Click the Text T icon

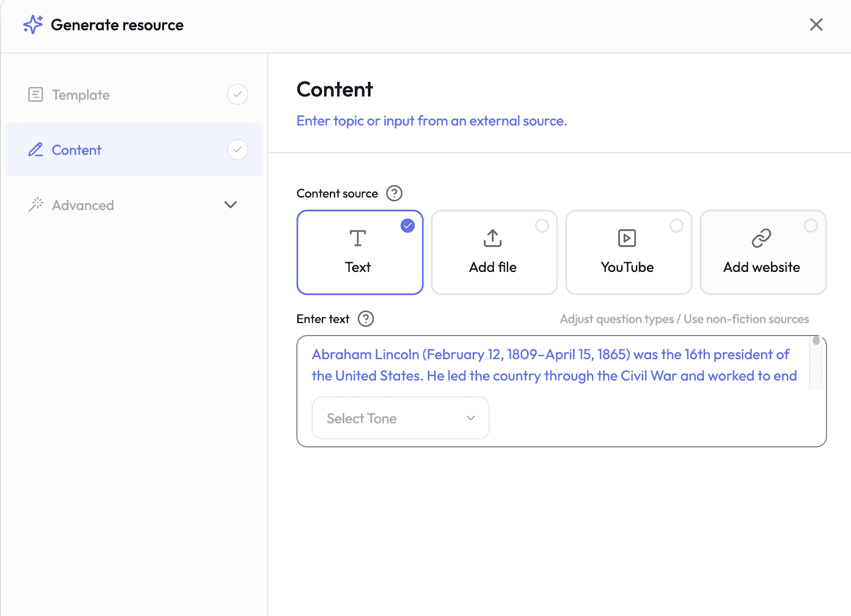[358, 238]
